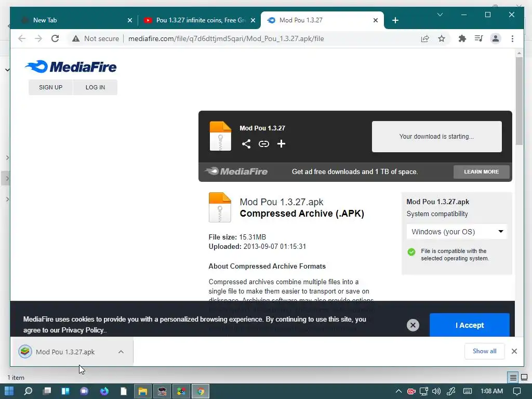Switch Explorer window to details view icon

(513, 377)
